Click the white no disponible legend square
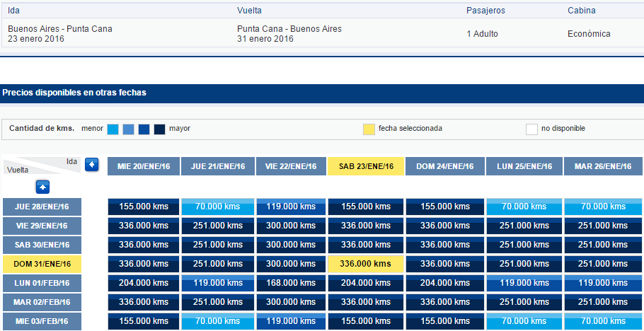The image size is (644, 331). (531, 129)
